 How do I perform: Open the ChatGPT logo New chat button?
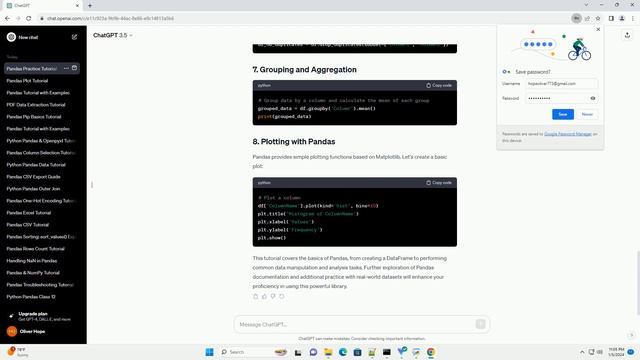tap(22, 37)
